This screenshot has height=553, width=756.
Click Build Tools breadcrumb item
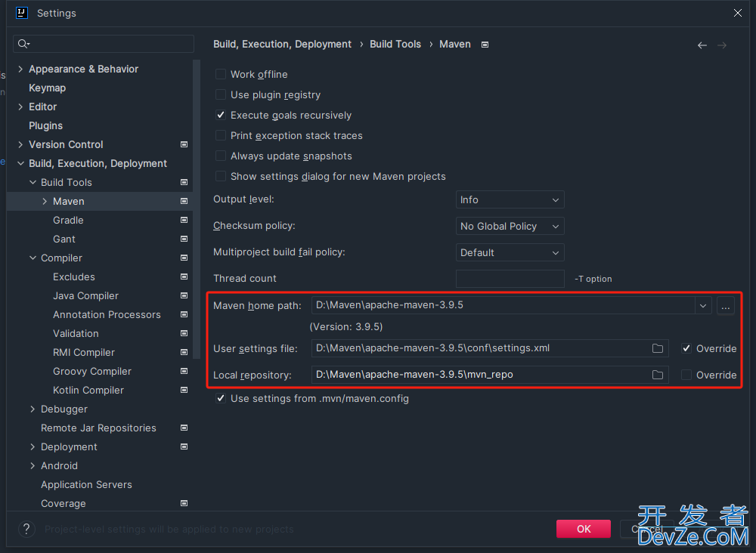click(395, 45)
